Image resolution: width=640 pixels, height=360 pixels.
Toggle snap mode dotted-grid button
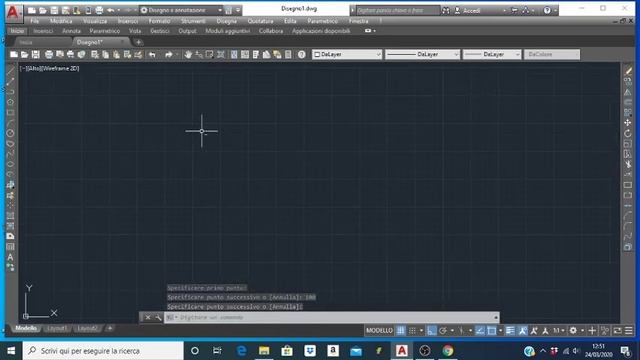pyautogui.click(x=412, y=331)
